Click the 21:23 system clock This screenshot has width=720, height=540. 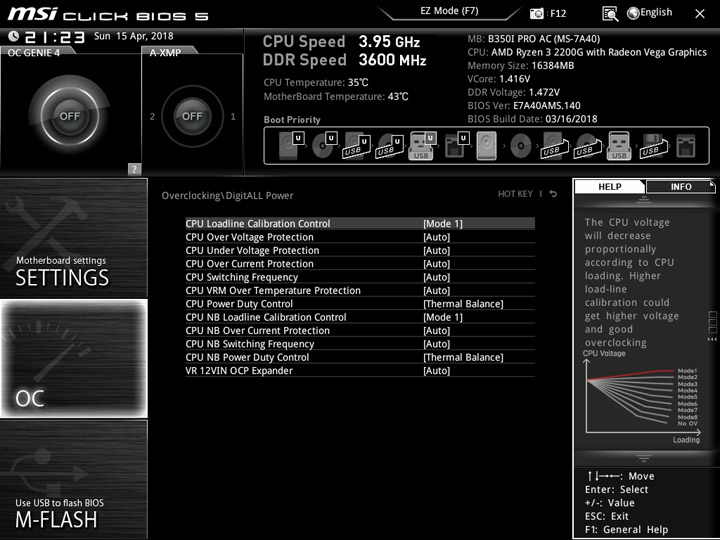click(x=54, y=37)
